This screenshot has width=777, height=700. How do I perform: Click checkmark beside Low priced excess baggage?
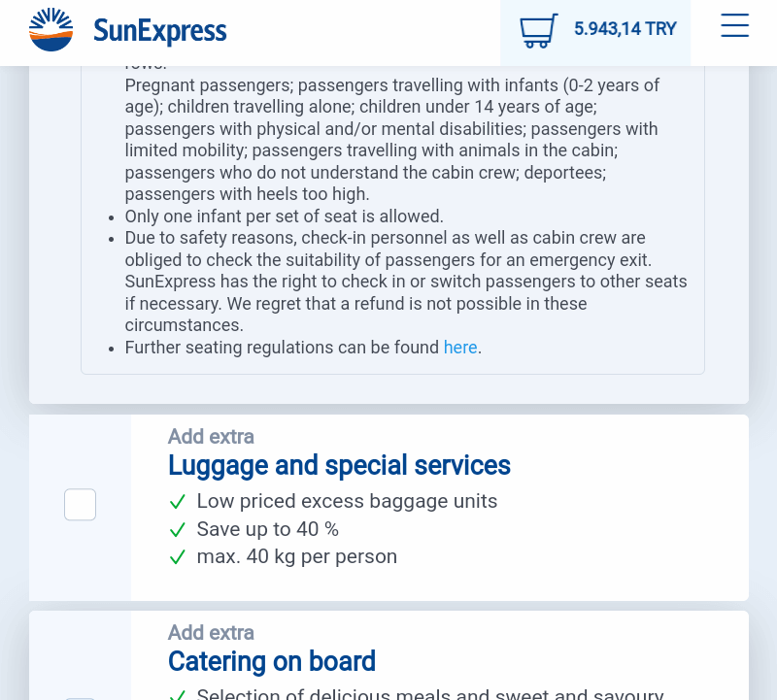[177, 502]
